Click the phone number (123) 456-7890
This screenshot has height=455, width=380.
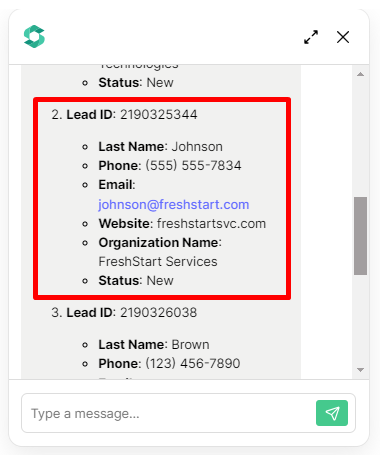(193, 364)
